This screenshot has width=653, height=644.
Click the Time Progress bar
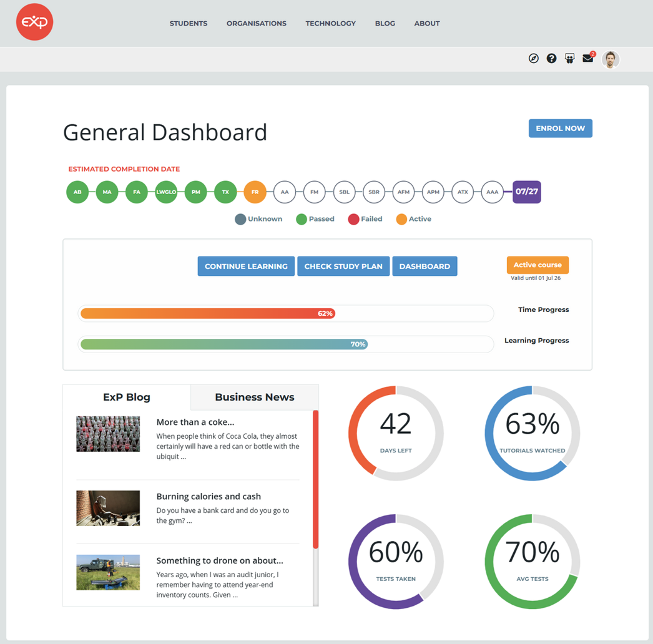pyautogui.click(x=285, y=313)
